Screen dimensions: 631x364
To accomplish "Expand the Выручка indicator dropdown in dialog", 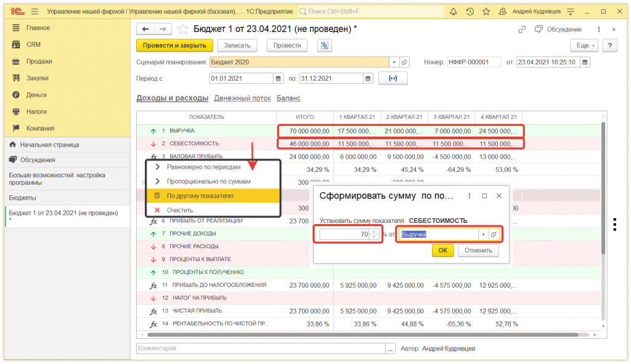I will click(483, 234).
